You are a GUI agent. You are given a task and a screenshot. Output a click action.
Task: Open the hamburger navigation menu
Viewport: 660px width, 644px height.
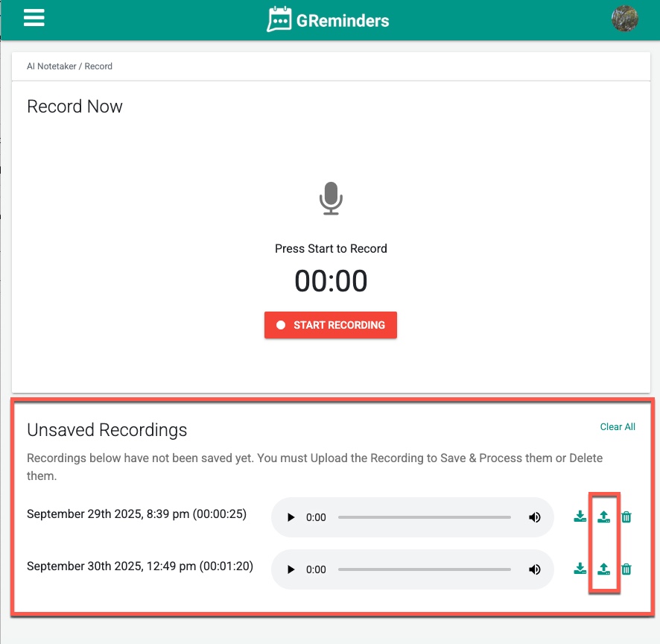click(34, 19)
